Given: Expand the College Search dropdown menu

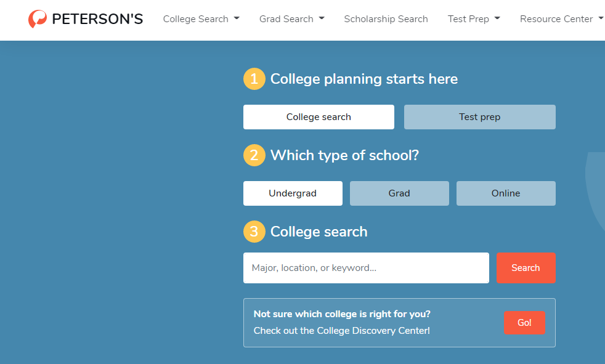Looking at the screenshot, I should 201,19.
